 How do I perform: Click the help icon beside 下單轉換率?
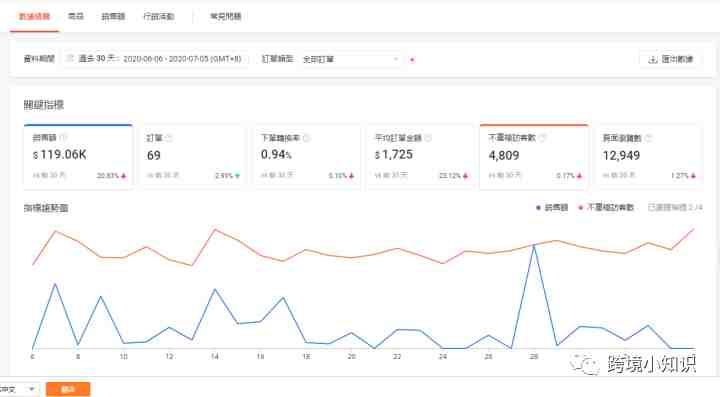click(x=306, y=137)
